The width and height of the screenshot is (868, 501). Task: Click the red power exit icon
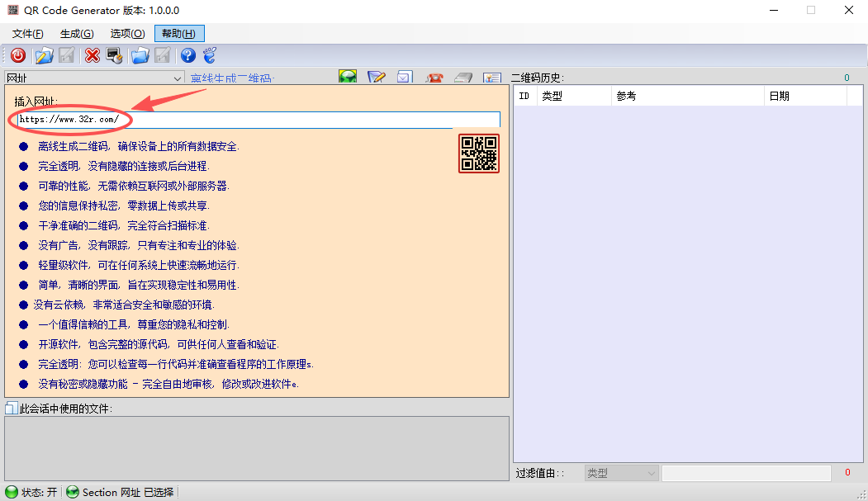coord(18,55)
